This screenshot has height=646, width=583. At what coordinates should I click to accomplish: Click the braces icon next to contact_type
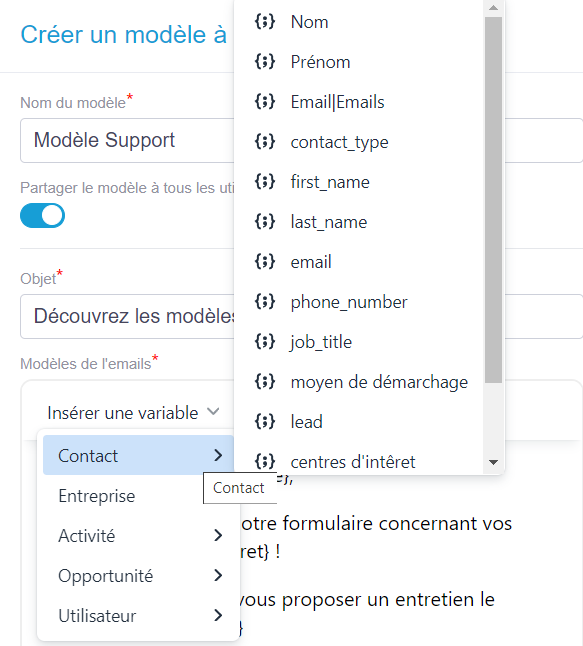[265, 142]
